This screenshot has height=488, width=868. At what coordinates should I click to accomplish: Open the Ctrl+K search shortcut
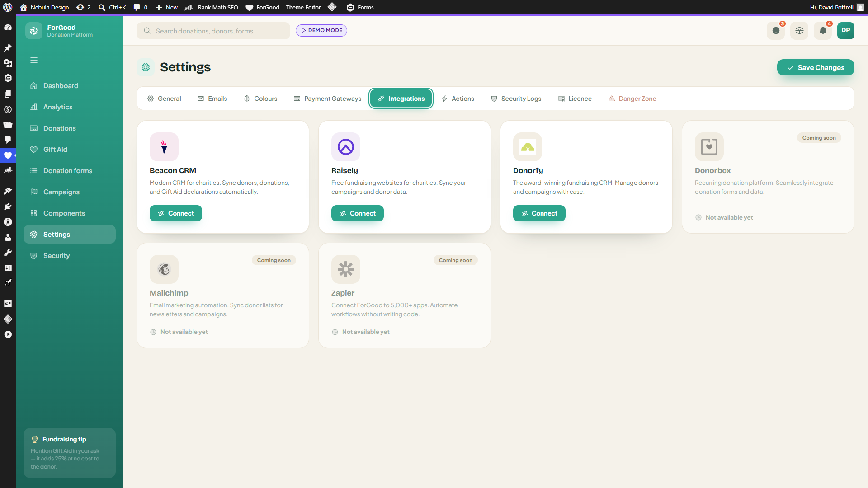pyautogui.click(x=112, y=7)
